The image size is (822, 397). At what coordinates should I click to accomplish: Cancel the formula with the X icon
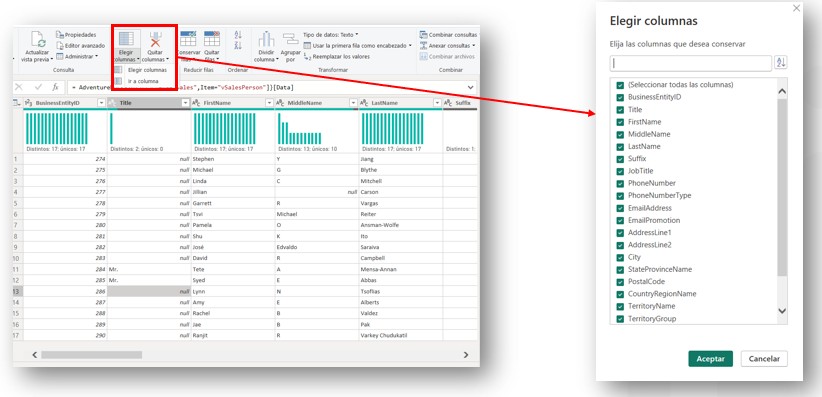[19, 88]
